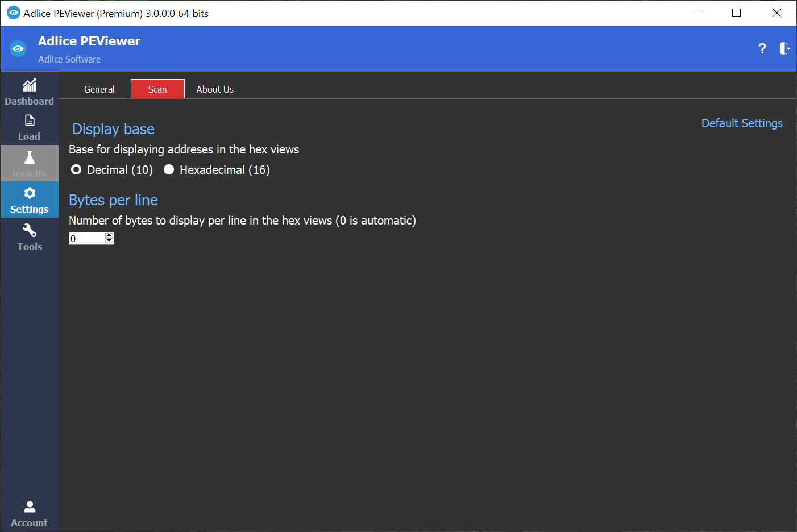Click the red Scan tab
The image size is (797, 532).
pyautogui.click(x=157, y=89)
